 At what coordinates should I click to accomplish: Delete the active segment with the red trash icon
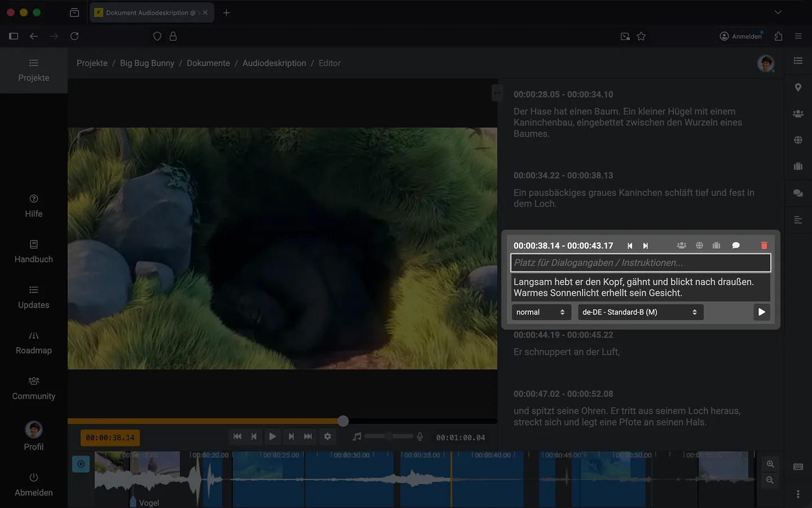point(764,246)
